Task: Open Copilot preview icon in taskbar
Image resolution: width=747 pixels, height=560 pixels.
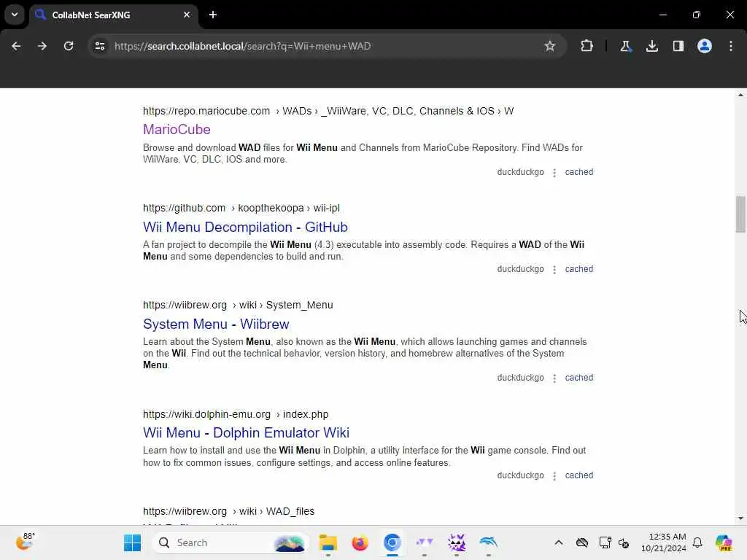Action: (x=724, y=542)
